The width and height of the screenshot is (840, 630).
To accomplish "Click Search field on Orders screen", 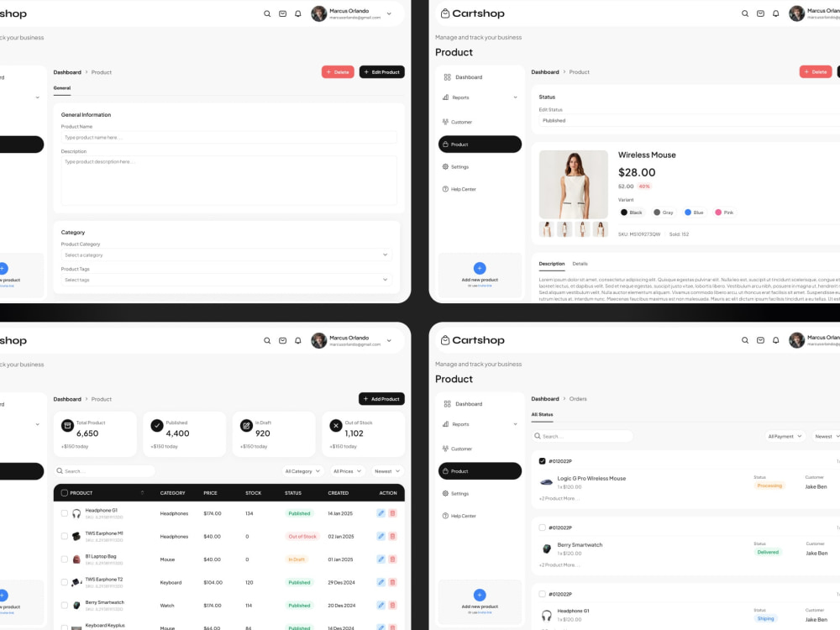I will point(583,437).
